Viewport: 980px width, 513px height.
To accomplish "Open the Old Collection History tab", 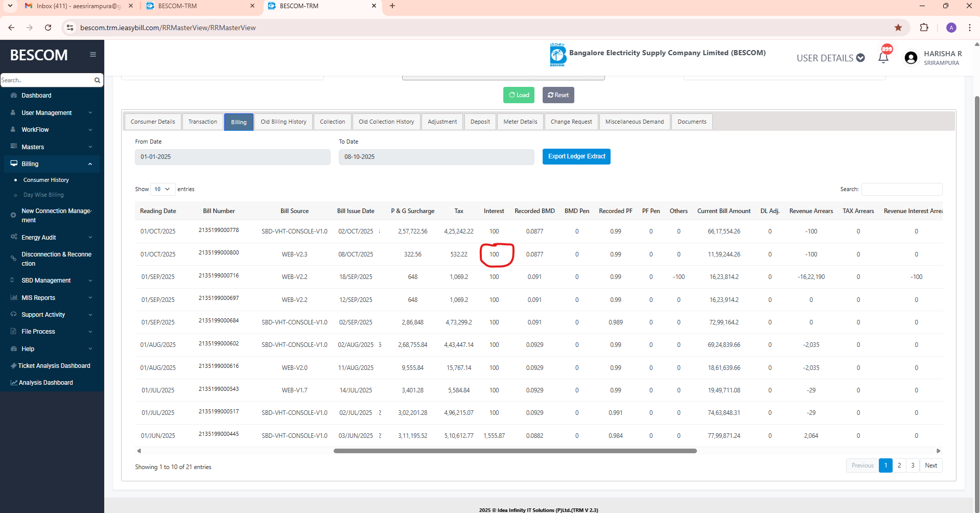I will coord(386,122).
